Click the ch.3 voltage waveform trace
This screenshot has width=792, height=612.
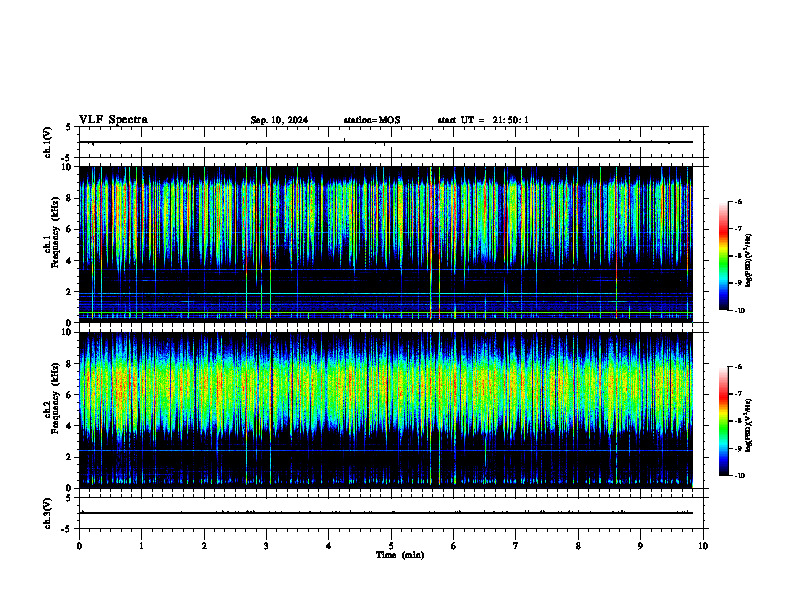click(x=386, y=513)
